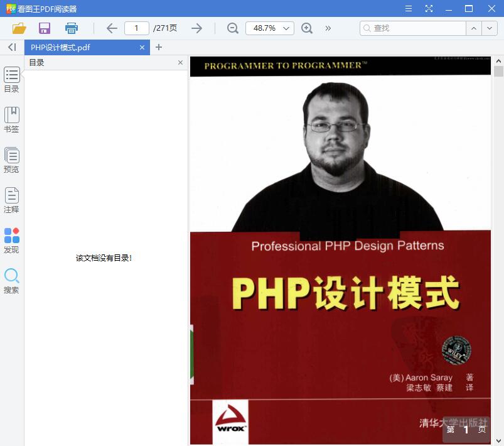Click the 该文档没有目录! message
This screenshot has height=446, width=504.
[104, 258]
